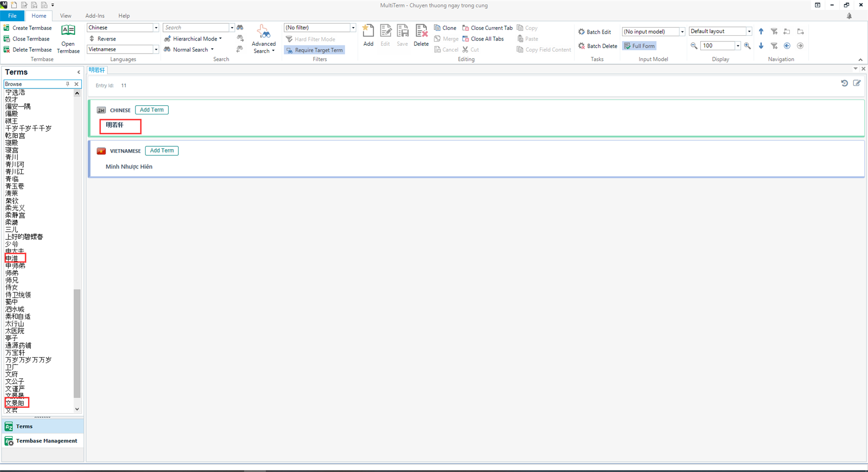868x472 pixels.
Task: Click term list vertical scrollbar thumb
Action: pos(77,344)
